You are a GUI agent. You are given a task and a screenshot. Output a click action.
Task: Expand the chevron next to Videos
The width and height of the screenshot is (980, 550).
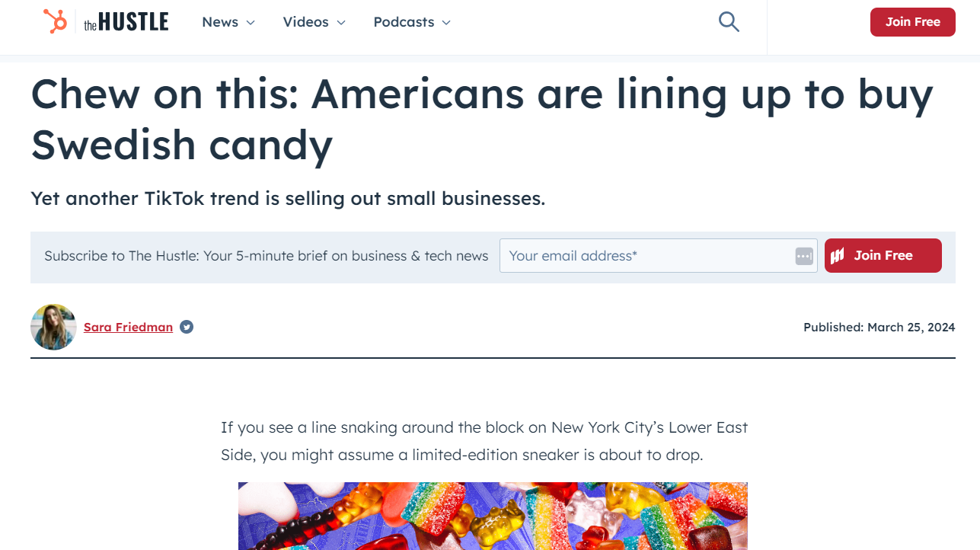pyautogui.click(x=341, y=23)
